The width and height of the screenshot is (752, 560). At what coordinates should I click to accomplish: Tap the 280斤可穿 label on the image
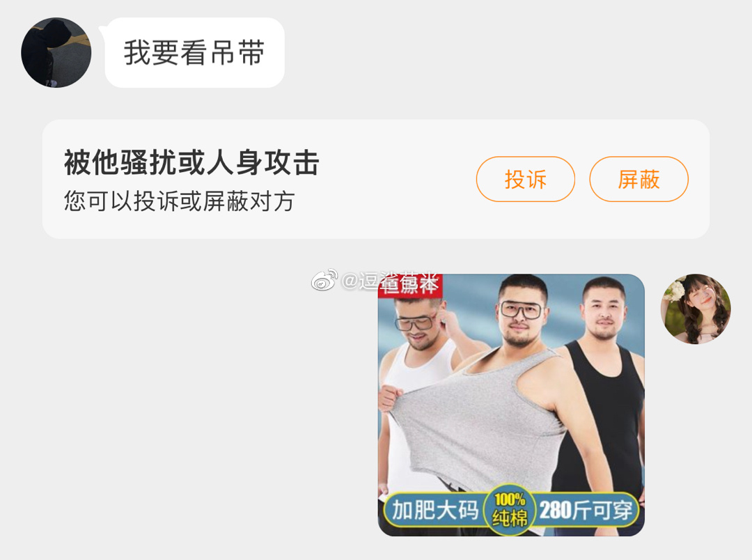click(x=586, y=510)
